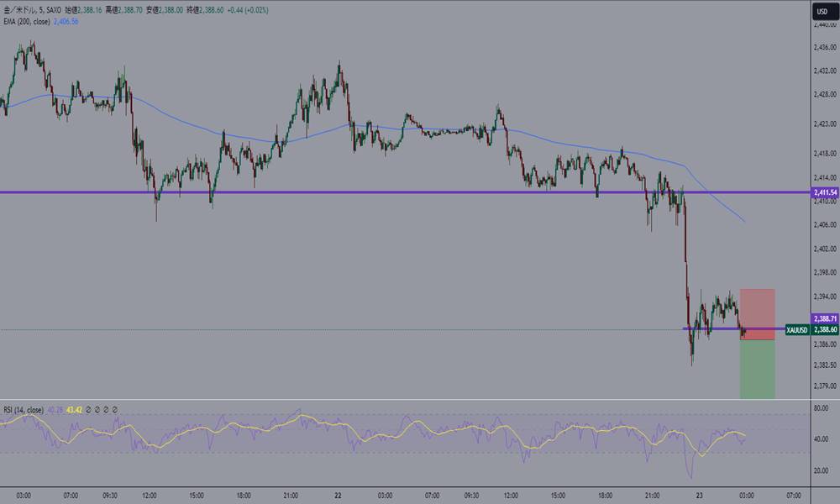The height and width of the screenshot is (504, 840).
Task: Select the green profit target zone
Action: click(x=757, y=370)
